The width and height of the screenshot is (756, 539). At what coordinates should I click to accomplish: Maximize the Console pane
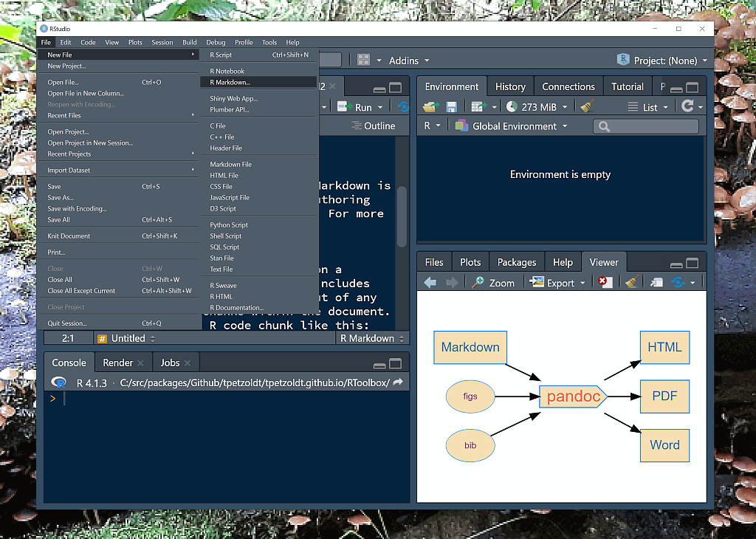tap(395, 363)
